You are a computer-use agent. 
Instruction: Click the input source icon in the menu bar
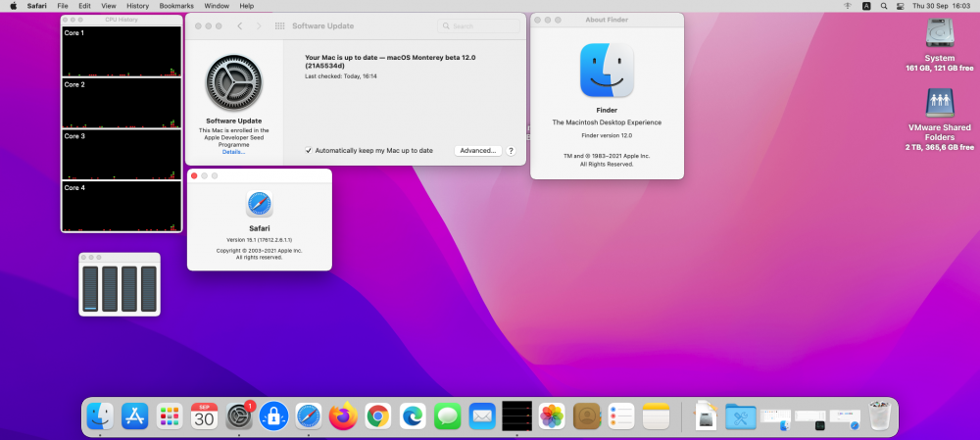coord(866,6)
